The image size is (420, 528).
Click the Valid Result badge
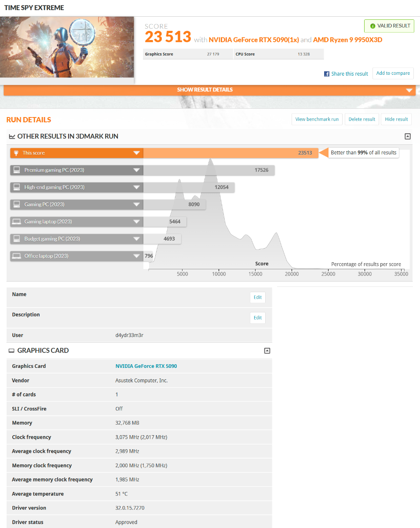point(389,26)
